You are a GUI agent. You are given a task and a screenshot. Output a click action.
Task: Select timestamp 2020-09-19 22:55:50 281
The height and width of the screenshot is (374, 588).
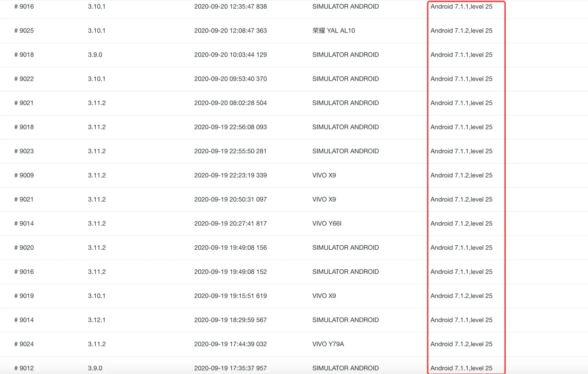pyautogui.click(x=230, y=151)
